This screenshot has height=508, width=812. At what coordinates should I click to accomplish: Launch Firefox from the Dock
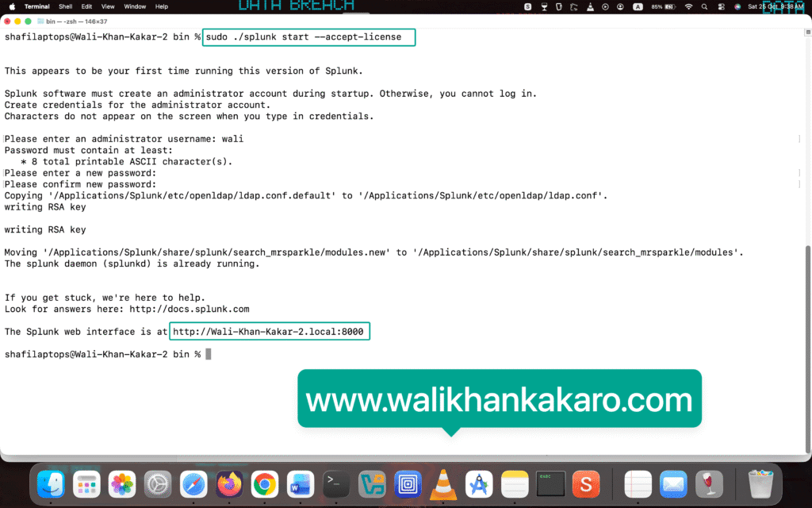click(x=229, y=484)
